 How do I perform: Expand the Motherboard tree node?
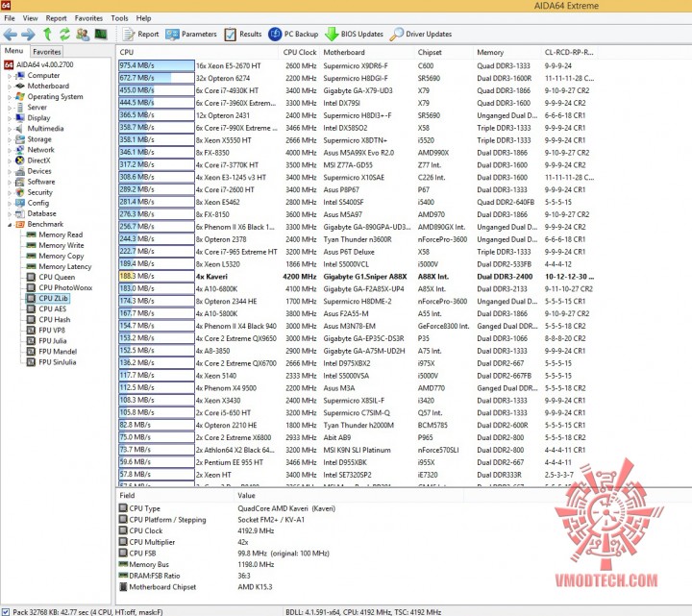10,86
